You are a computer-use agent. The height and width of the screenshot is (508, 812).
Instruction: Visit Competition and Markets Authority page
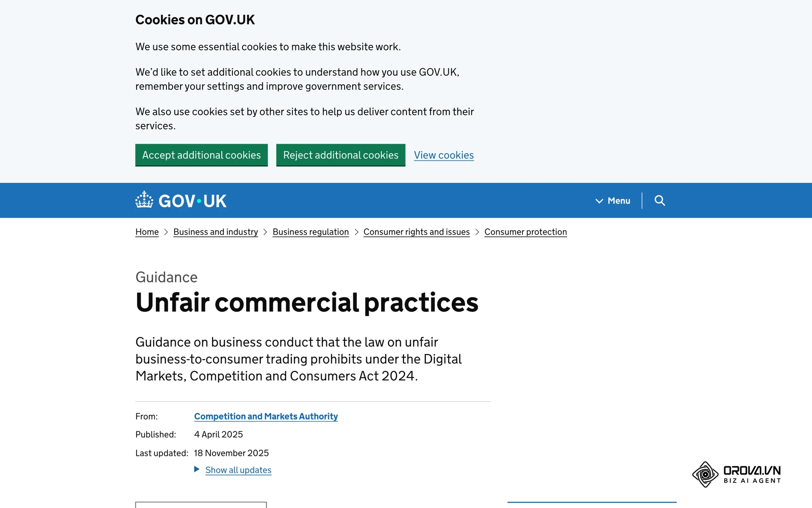266,417
